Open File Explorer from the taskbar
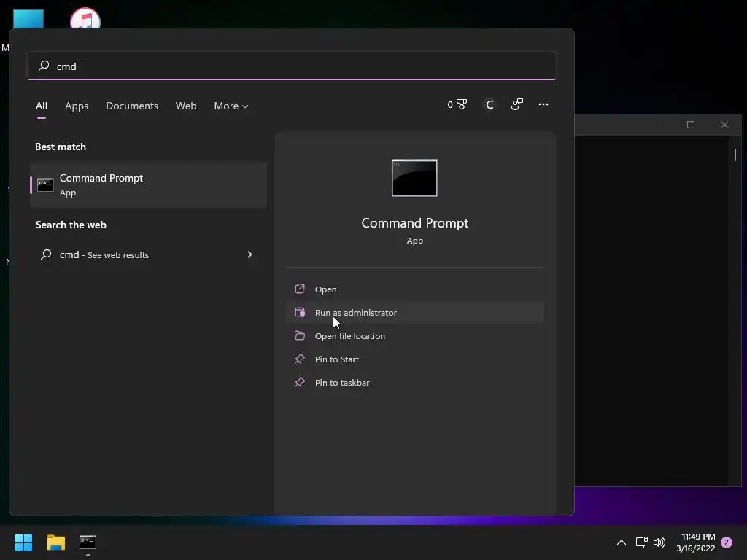This screenshot has width=747, height=560. (x=55, y=542)
